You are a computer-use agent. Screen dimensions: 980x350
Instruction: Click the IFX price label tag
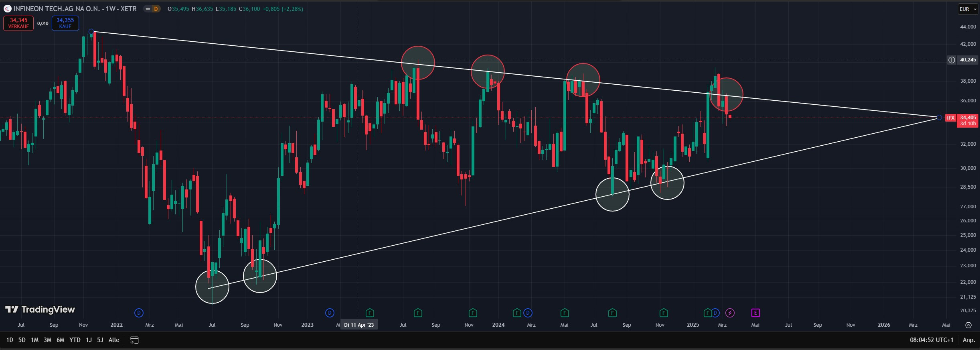[x=951, y=118]
